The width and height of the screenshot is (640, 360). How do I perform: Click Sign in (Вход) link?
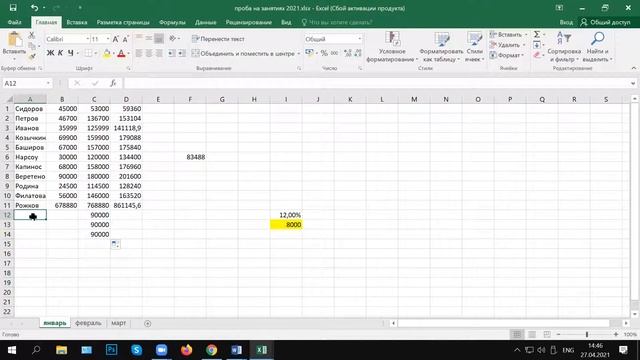(566, 22)
